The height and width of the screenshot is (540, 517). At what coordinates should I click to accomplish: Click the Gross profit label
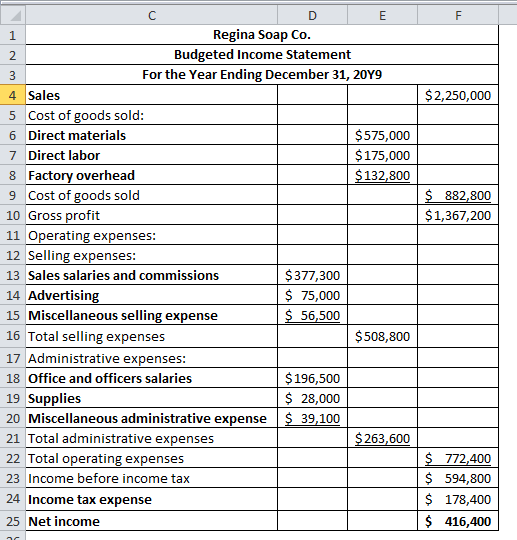point(152,215)
